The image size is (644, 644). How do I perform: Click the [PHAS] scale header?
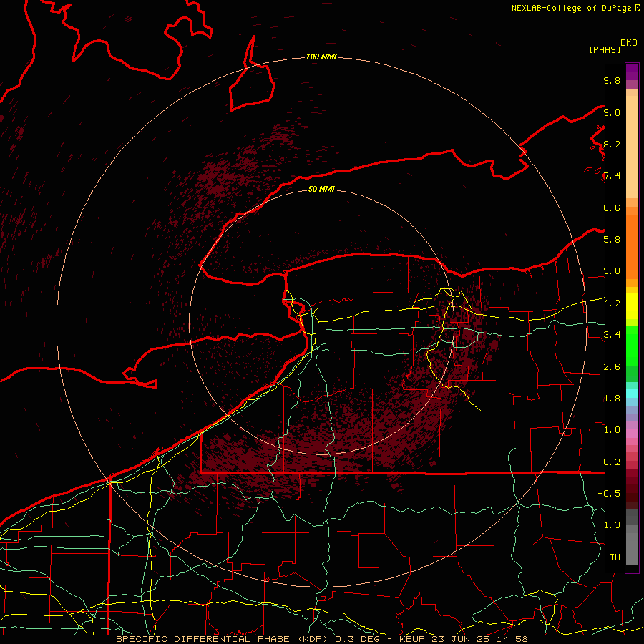click(x=605, y=50)
